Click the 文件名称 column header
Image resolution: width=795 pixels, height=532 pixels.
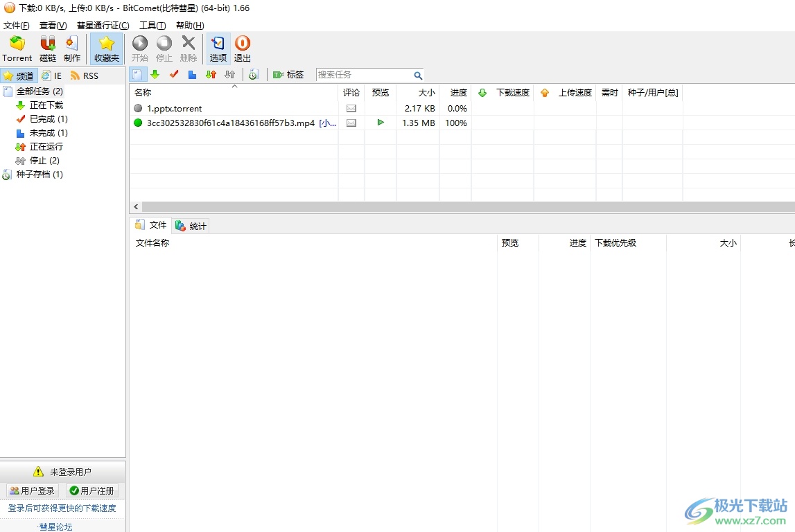coord(314,243)
